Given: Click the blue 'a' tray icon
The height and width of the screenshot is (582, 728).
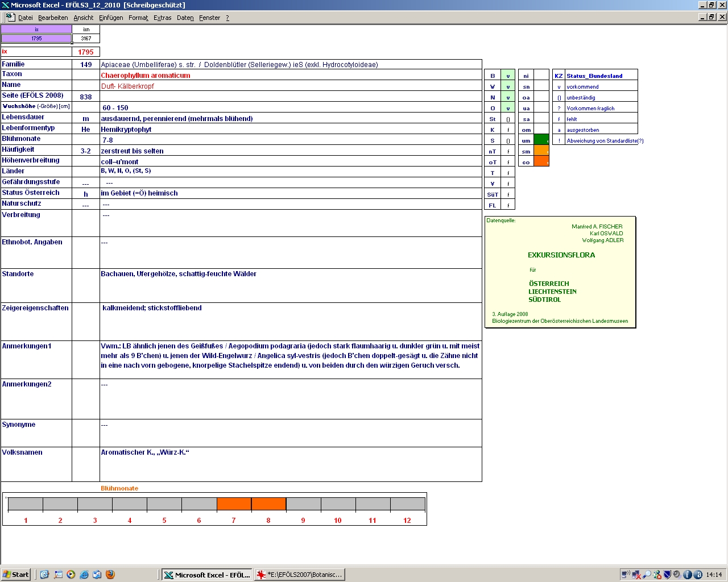Looking at the screenshot, I should click(698, 575).
